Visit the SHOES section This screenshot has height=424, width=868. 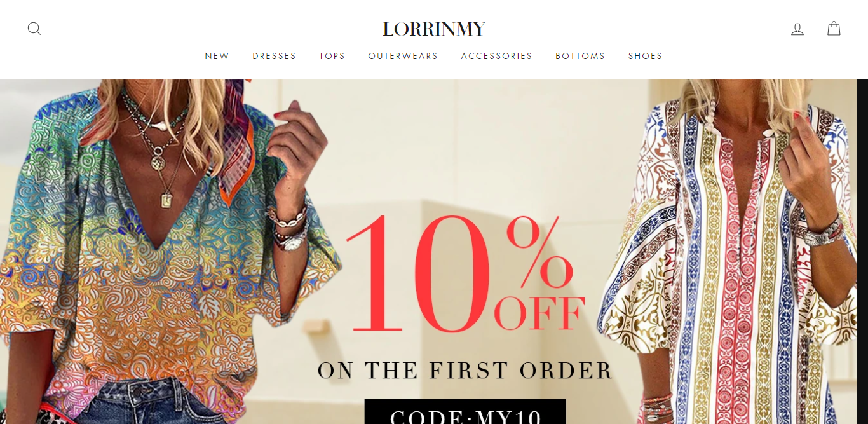(646, 56)
